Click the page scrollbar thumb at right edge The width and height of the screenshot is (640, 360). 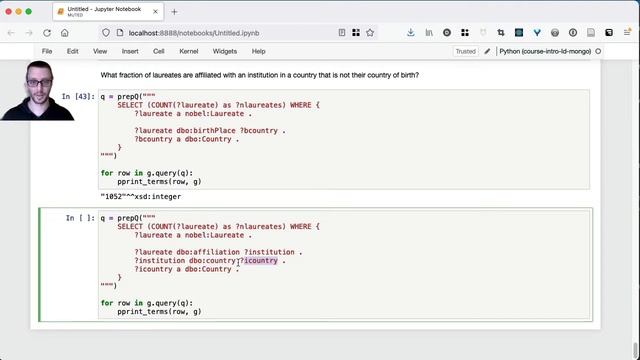point(635,351)
